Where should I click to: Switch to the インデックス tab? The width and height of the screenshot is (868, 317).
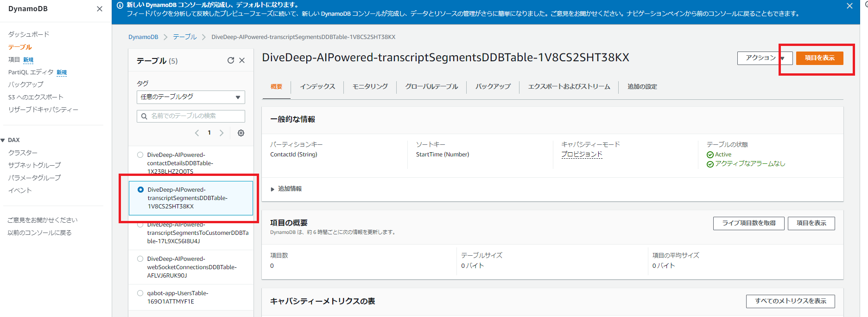point(317,87)
